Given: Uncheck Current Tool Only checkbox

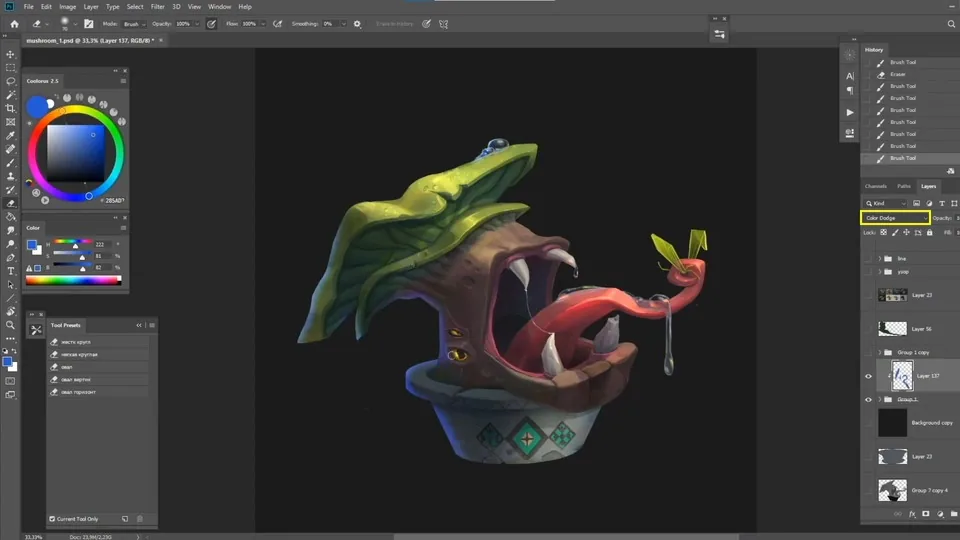Looking at the screenshot, I should pos(52,519).
